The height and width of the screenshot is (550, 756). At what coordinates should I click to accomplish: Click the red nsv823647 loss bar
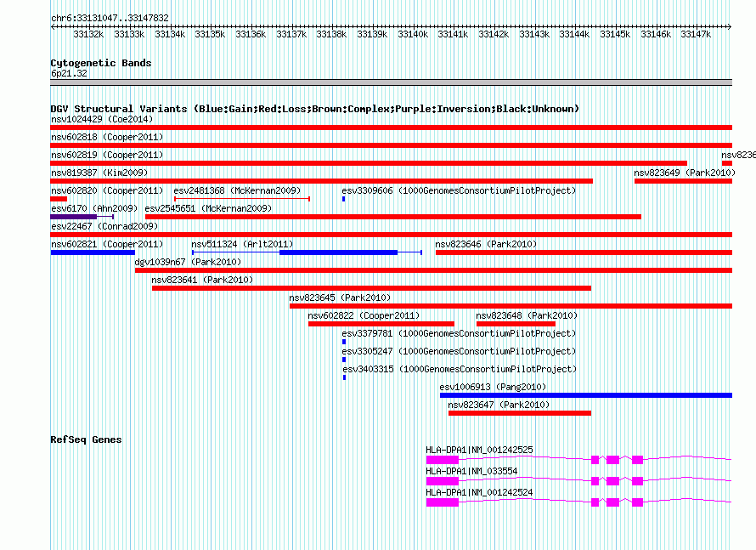click(520, 413)
